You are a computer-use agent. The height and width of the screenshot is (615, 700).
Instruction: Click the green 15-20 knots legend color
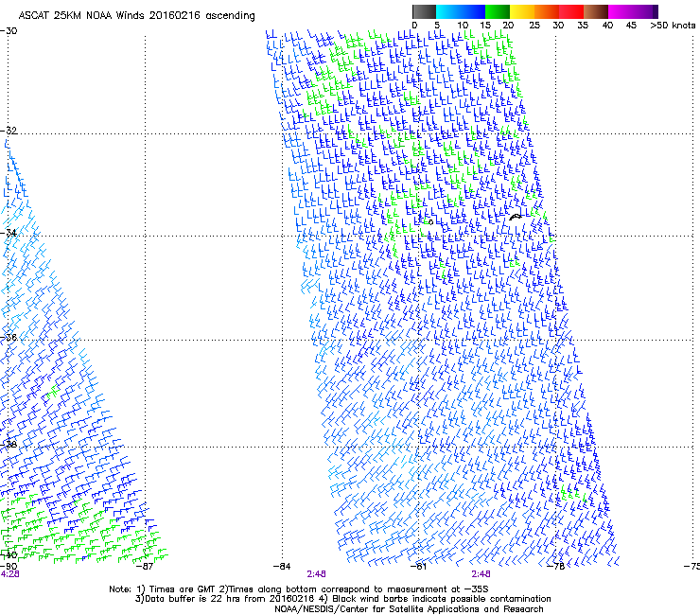[498, 11]
